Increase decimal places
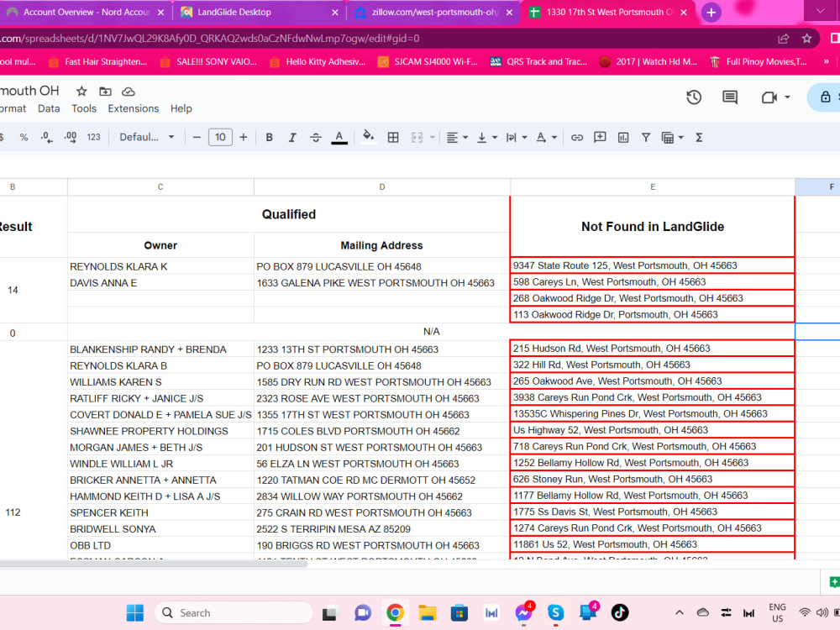The image size is (840, 630). pyautogui.click(x=71, y=138)
